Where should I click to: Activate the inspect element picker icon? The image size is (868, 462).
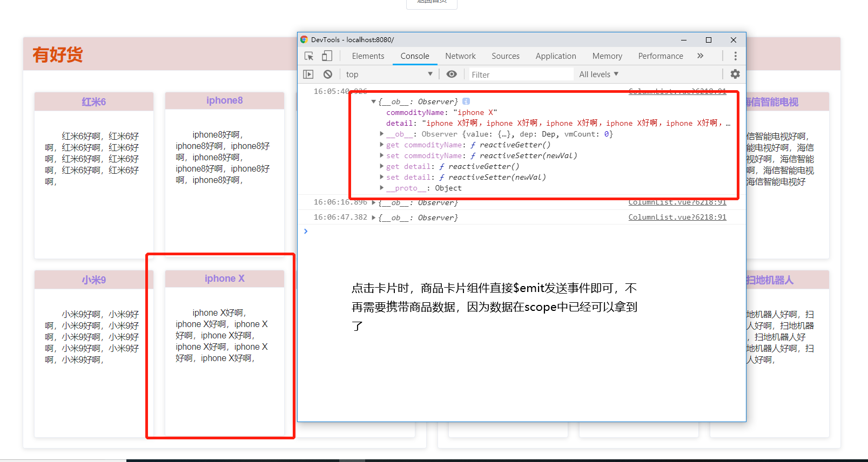point(309,56)
